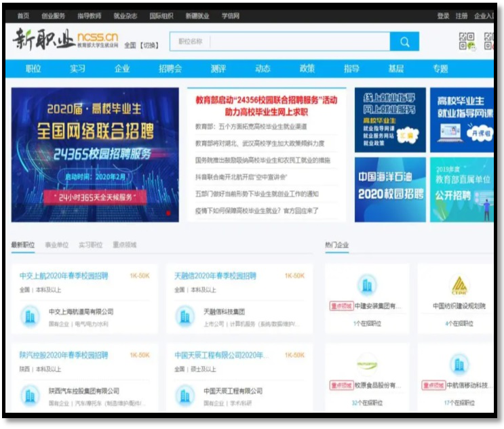The width and height of the screenshot is (504, 429).
Task: Click 32个在招职位 under 牧原食品
Action: tap(367, 403)
